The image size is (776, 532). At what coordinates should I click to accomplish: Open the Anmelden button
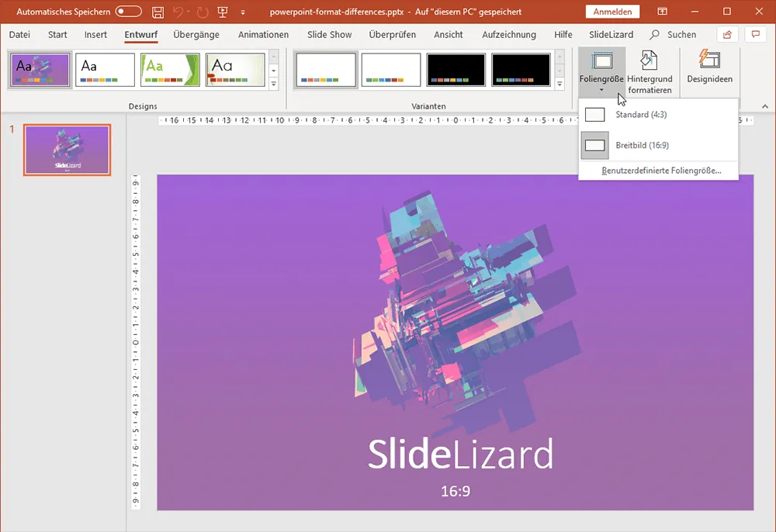612,12
